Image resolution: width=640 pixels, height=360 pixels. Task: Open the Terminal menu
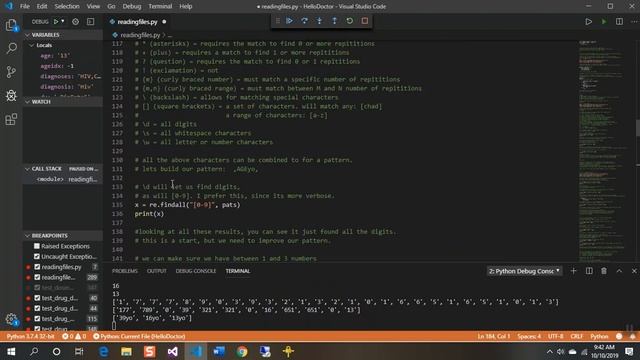[x=160, y=6]
